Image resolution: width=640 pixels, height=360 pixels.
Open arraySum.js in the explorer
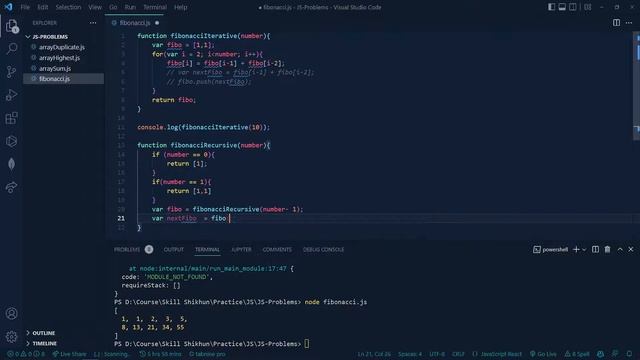point(55,69)
